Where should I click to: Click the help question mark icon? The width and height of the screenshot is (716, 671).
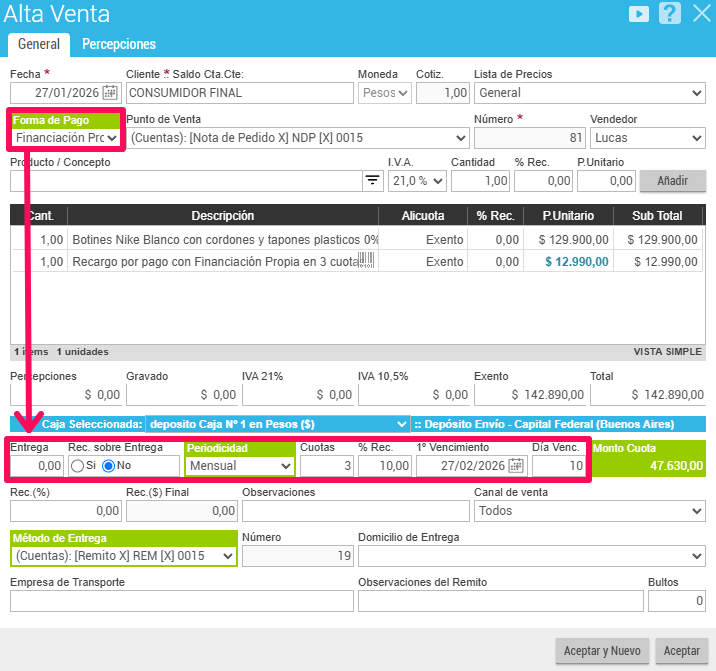pyautogui.click(x=669, y=14)
